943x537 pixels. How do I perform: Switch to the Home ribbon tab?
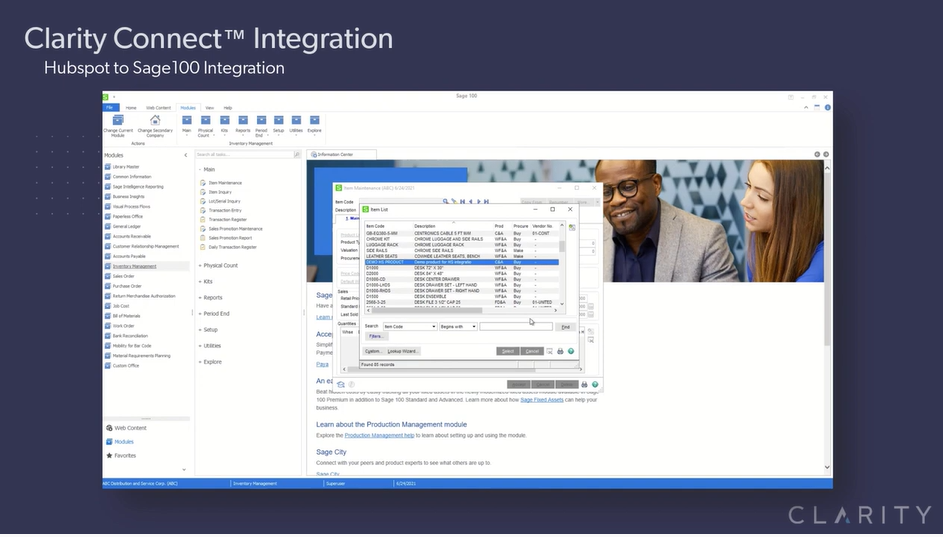click(x=131, y=108)
